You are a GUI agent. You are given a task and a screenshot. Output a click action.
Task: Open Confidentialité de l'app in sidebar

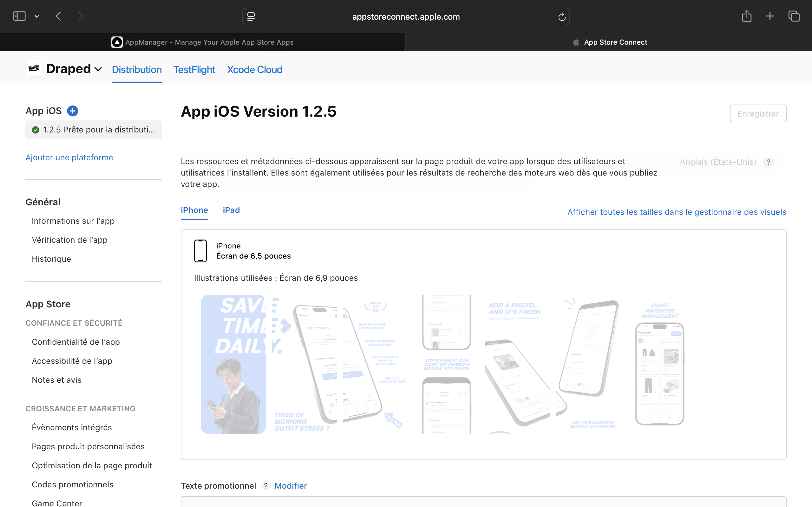[75, 342]
